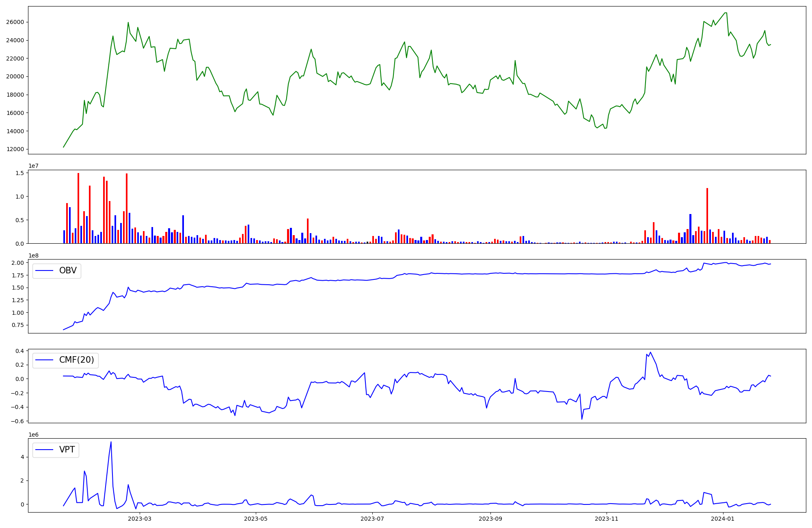Viewport: 812px width, 528px height.
Task: Click the 26000 tick on price axis
Action: point(15,22)
